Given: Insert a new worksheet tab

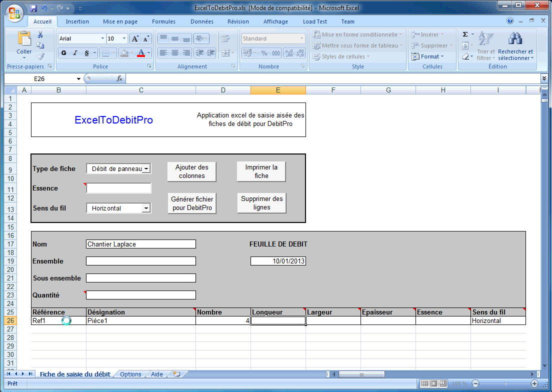Looking at the screenshot, I should 176,374.
